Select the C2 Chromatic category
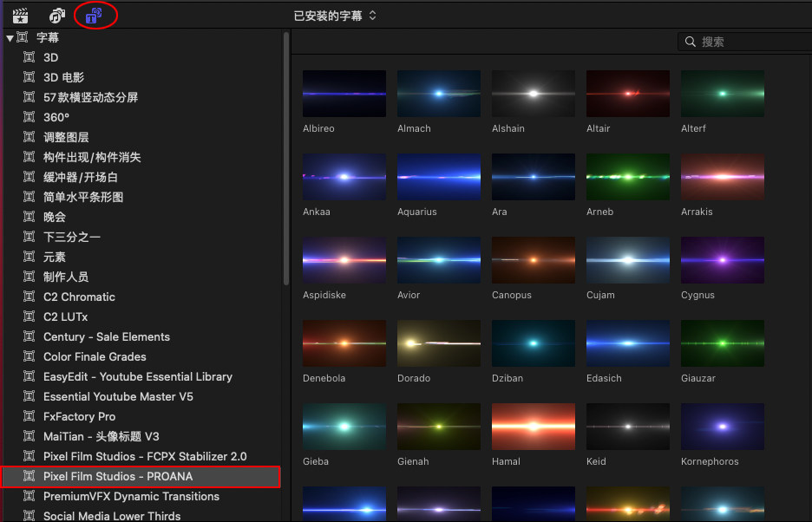Screen dimensions: 812x522 (142, 297)
